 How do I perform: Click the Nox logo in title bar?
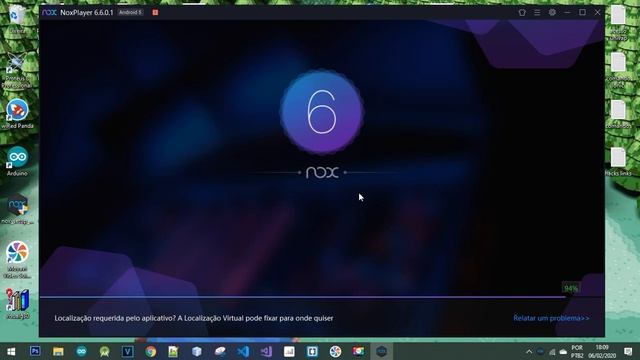click(x=49, y=13)
